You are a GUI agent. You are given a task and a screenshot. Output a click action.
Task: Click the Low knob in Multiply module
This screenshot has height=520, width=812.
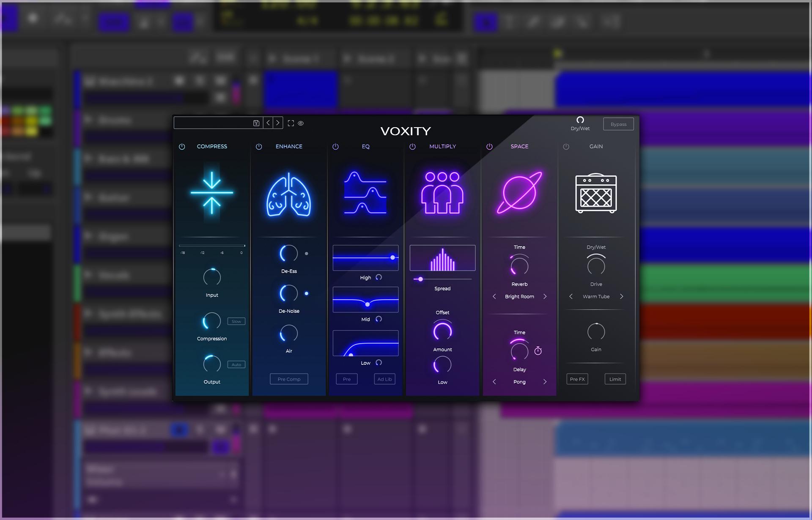click(x=442, y=365)
